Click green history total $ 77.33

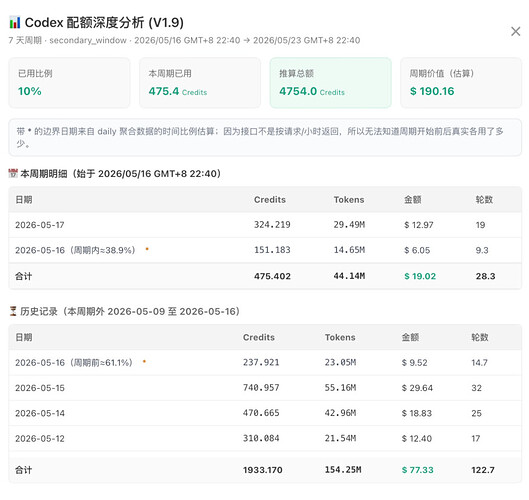[417, 470]
